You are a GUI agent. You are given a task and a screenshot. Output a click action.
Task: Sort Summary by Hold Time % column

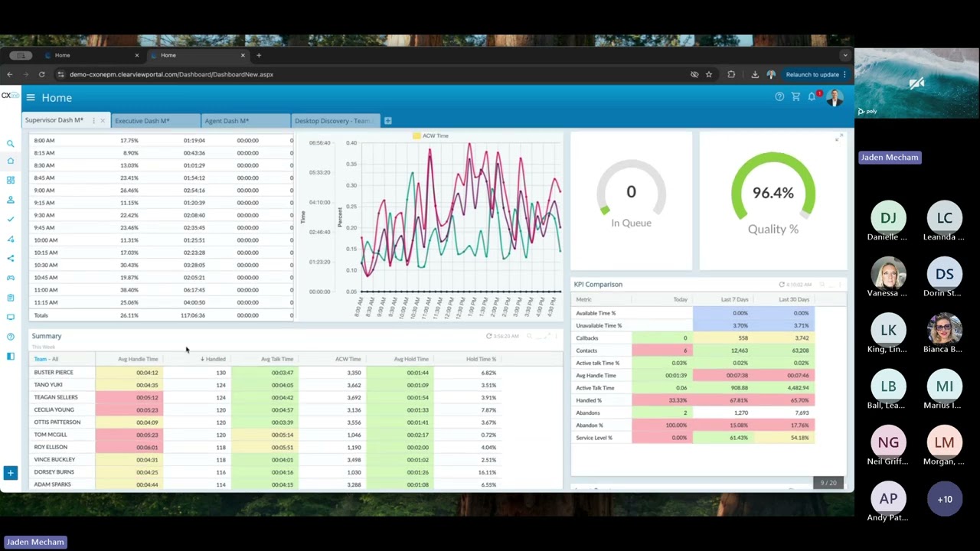click(x=481, y=359)
